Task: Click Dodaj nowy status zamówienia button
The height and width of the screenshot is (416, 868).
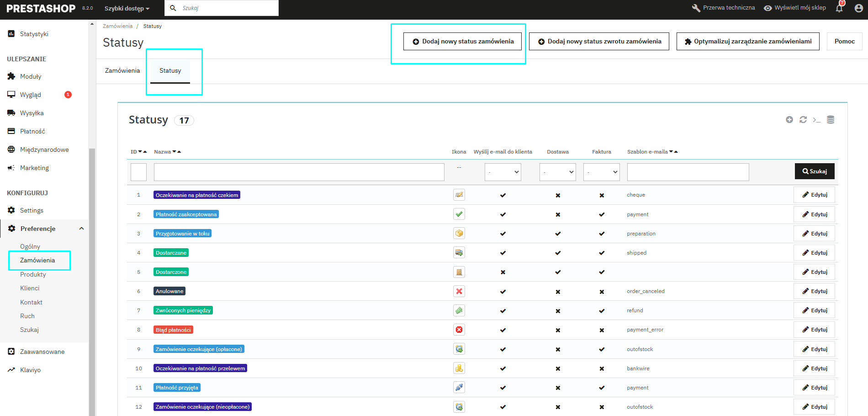Action: (462, 41)
